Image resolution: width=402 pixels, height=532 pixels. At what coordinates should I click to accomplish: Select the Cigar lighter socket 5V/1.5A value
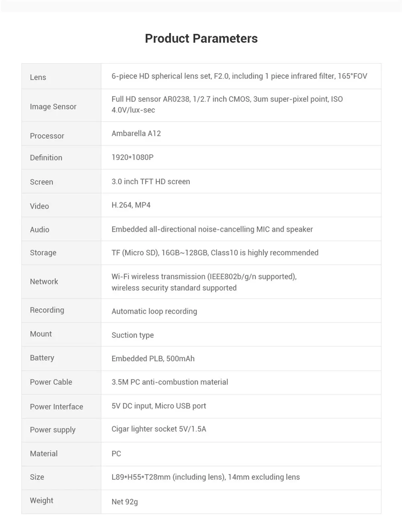(x=158, y=429)
